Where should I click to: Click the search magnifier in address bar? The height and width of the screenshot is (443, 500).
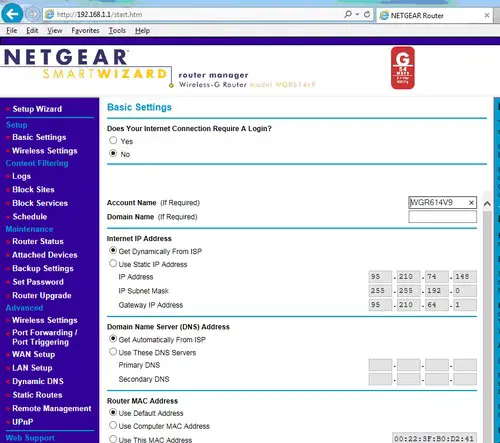coord(348,14)
